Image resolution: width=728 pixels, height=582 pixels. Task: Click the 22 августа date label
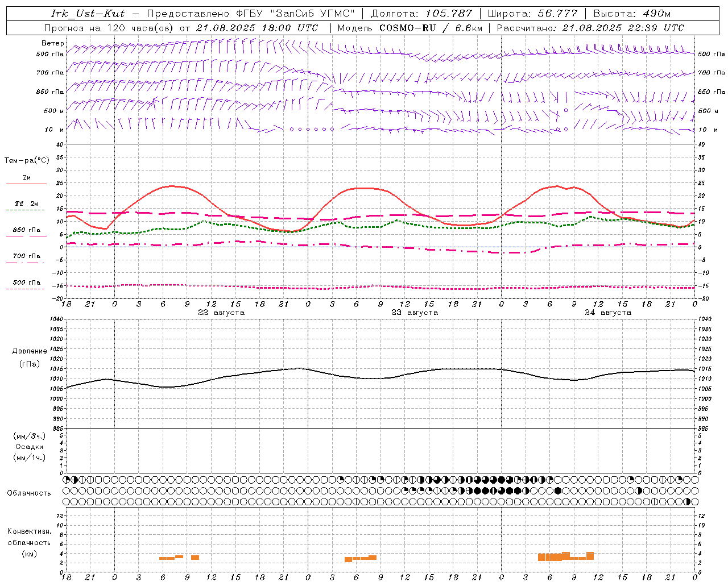pyautogui.click(x=221, y=313)
